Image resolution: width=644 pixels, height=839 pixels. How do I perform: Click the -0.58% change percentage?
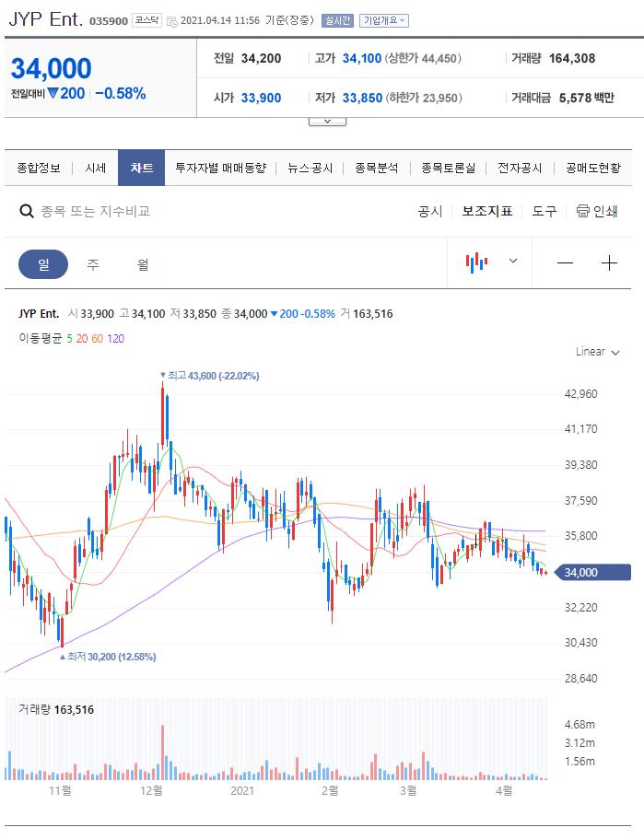point(121,94)
